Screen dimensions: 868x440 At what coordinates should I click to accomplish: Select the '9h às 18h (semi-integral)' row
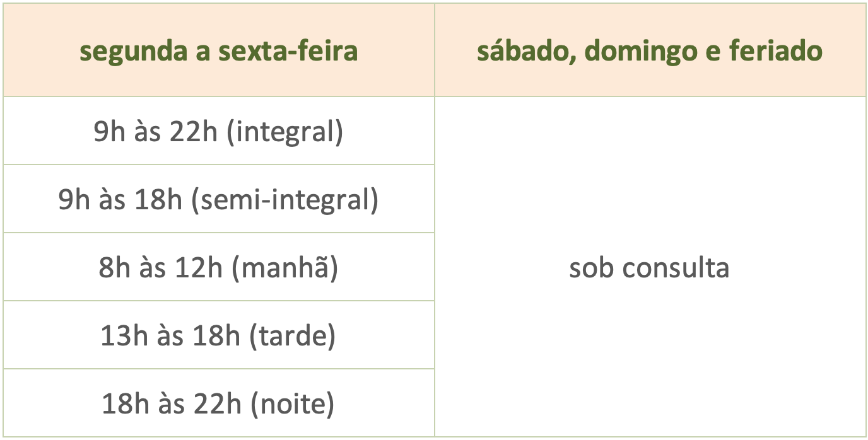pos(218,200)
